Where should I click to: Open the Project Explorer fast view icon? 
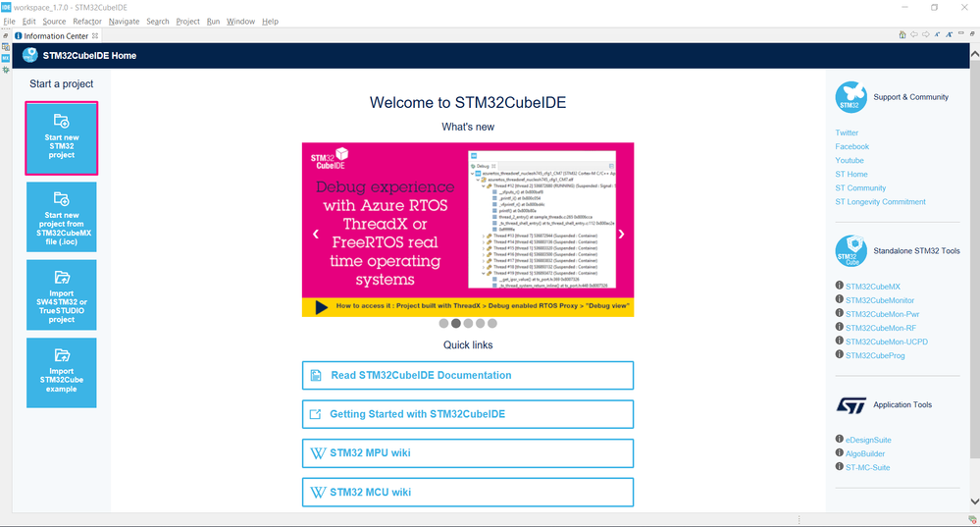6,47
